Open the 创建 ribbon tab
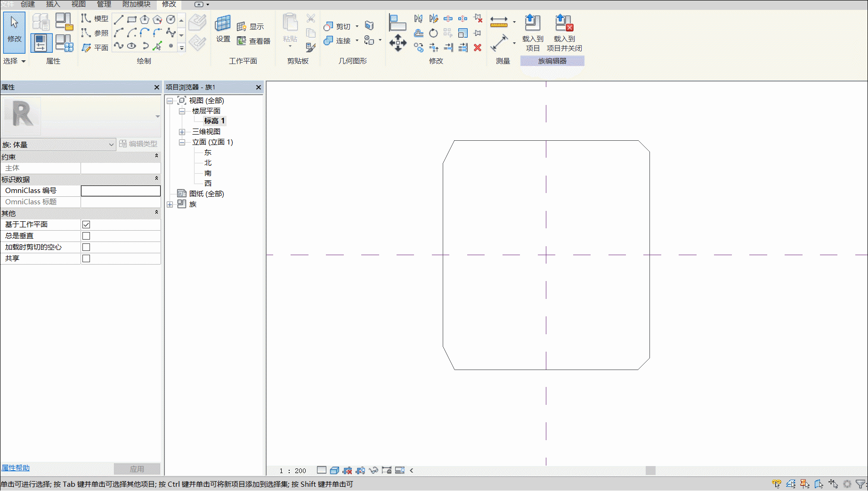The height and width of the screenshot is (491, 868). [x=27, y=4]
